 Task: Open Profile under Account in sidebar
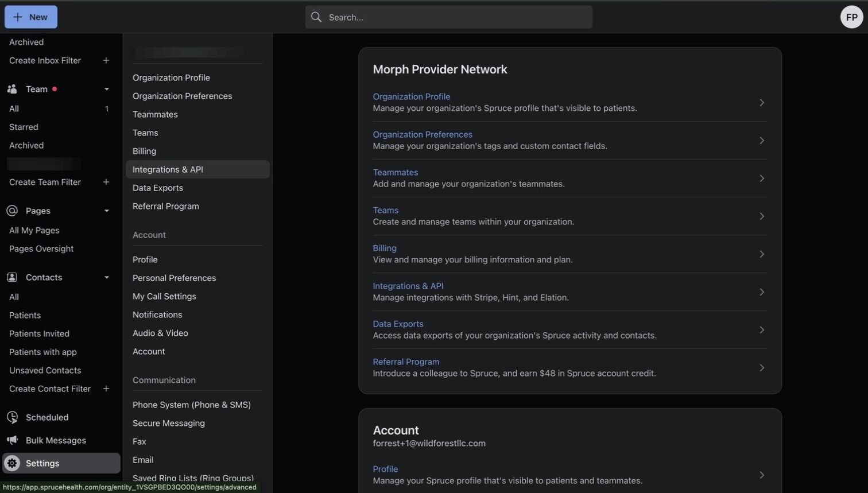pos(145,259)
